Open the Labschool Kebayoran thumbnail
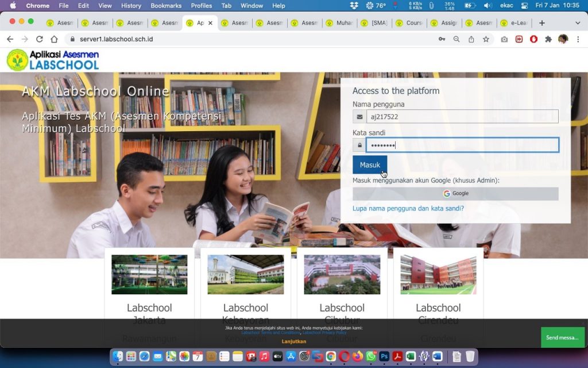588x368 pixels. click(246, 274)
